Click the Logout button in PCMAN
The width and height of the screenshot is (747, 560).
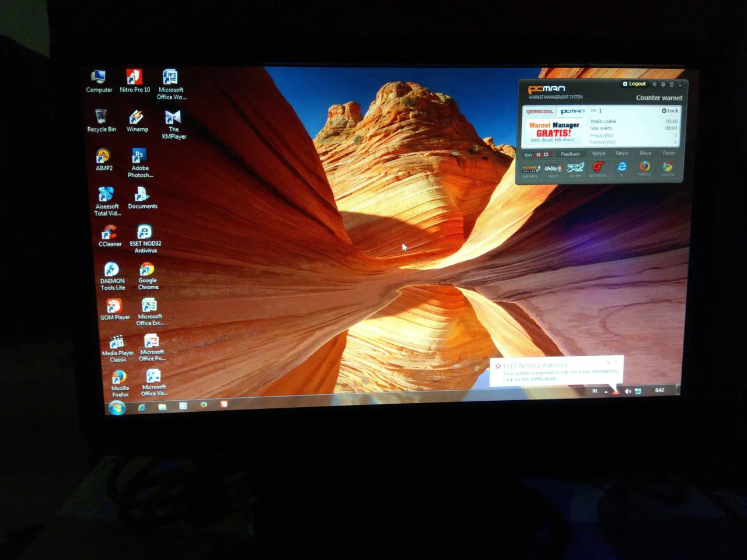[634, 84]
